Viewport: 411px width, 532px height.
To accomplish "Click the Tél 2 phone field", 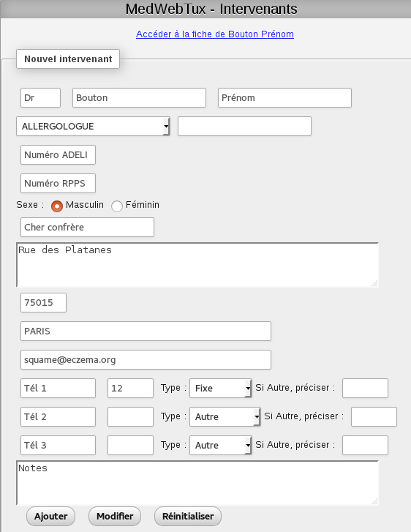I will tap(58, 416).
